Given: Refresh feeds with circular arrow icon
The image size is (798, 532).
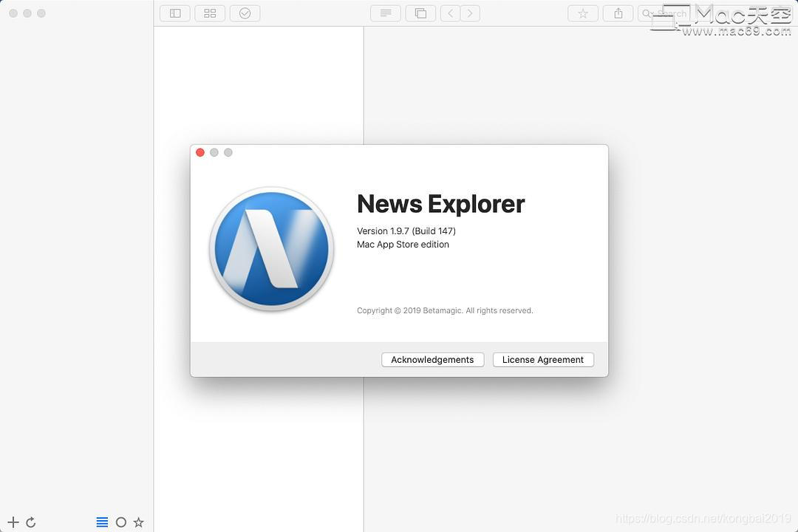Looking at the screenshot, I should coord(30,522).
